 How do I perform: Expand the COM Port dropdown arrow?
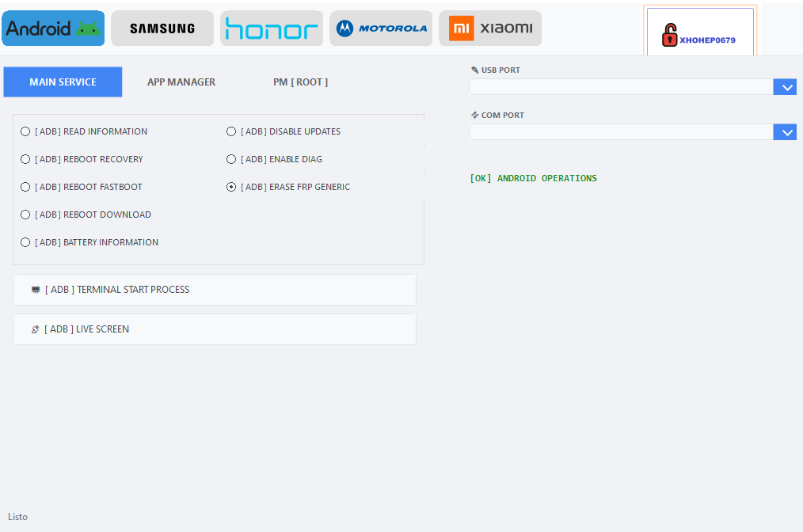pos(785,132)
